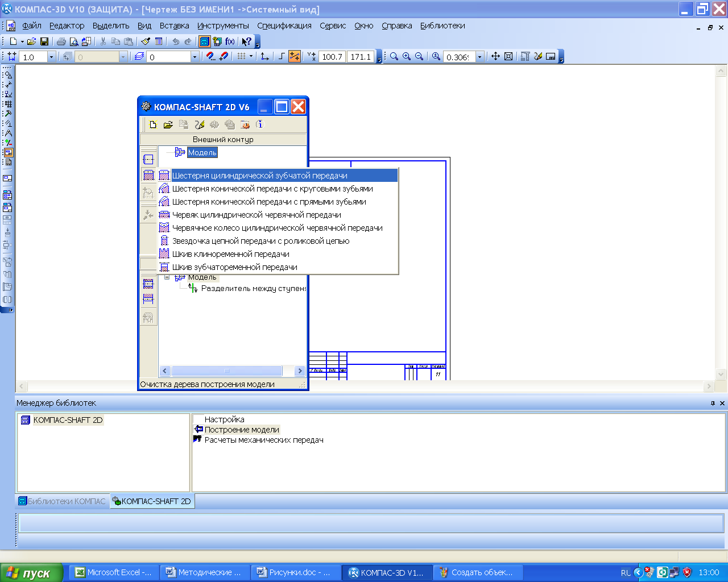The height and width of the screenshot is (582, 728).
Task: Open the Сервис menu
Action: tap(333, 26)
